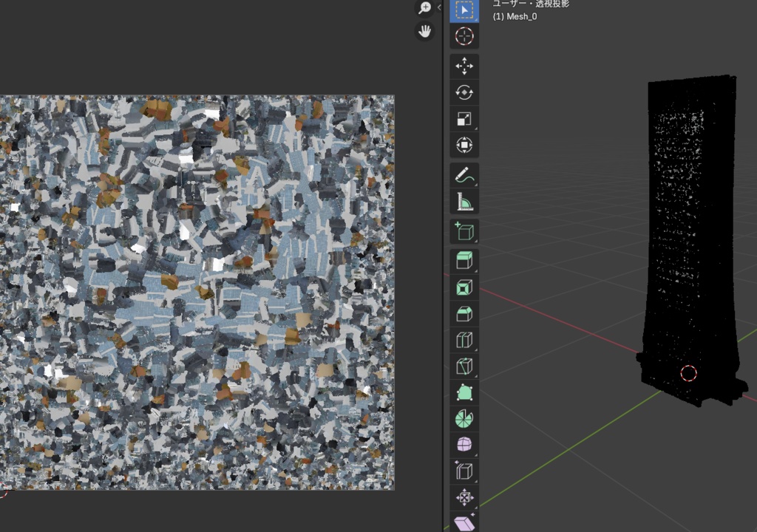The image size is (757, 532).
Task: Expand the UV editor sidebar with the arrow
Action: 439,7
